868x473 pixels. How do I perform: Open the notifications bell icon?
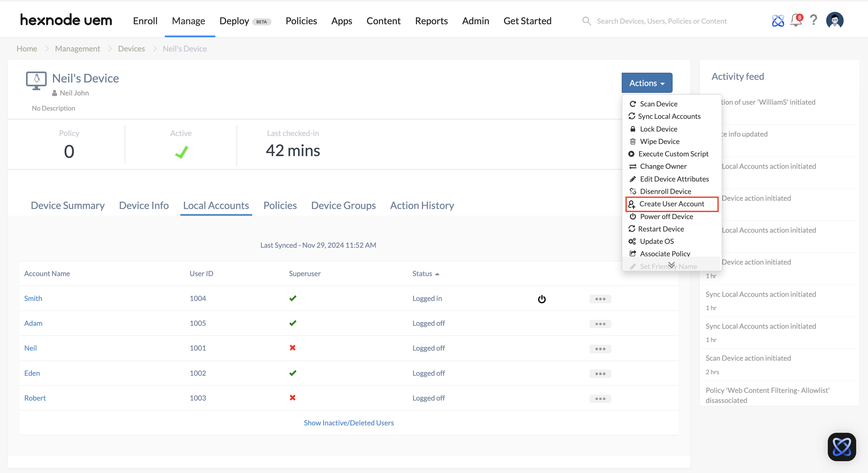point(796,20)
